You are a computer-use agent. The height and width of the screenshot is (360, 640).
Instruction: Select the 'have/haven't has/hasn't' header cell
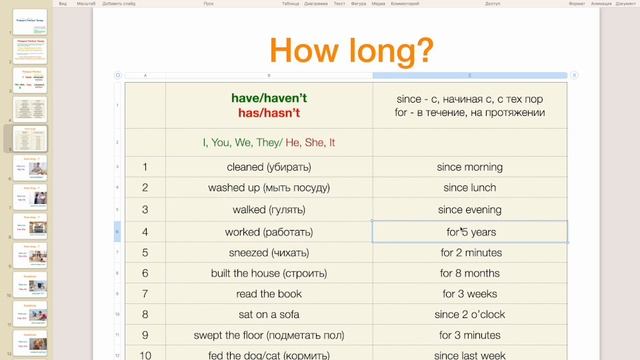[x=269, y=106]
